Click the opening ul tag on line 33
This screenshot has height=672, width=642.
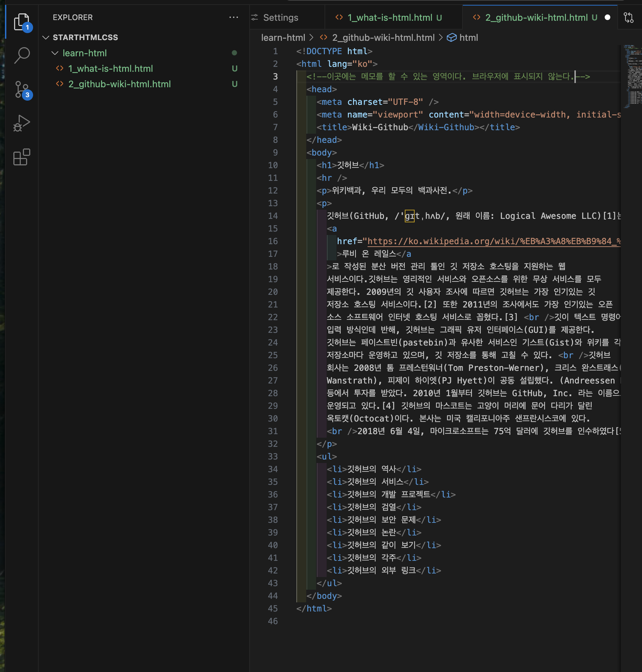(x=327, y=456)
